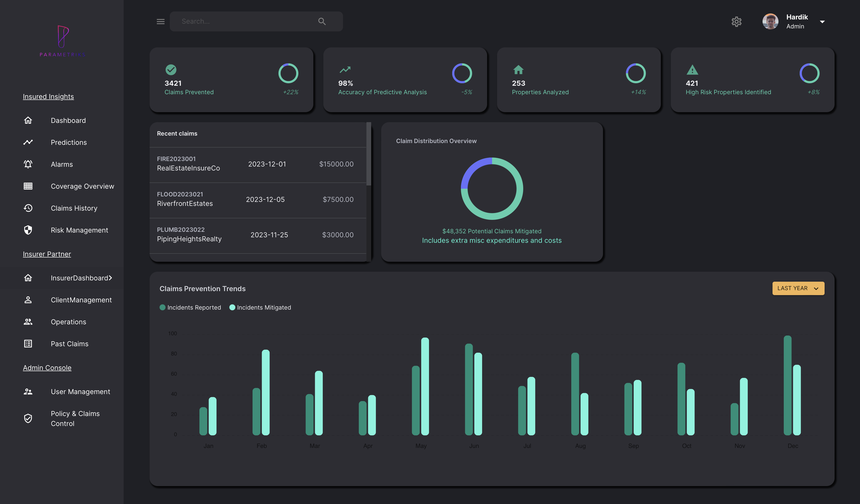Click the Alarms bell icon
860x504 pixels.
tap(28, 164)
